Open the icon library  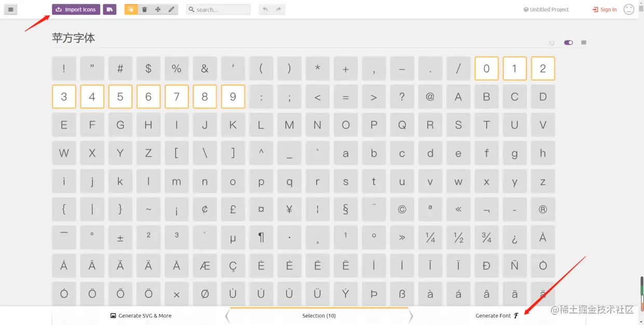tap(109, 9)
